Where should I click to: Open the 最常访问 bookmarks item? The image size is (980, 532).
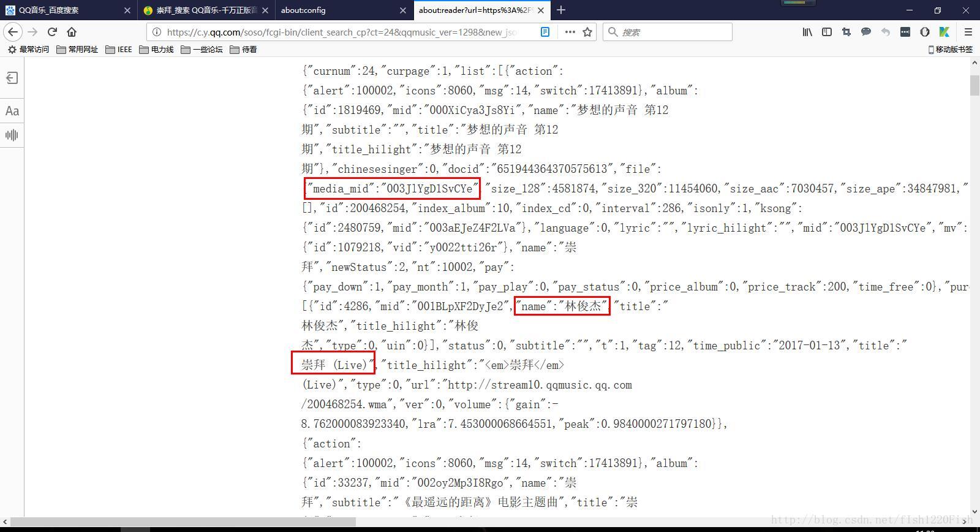(28, 50)
